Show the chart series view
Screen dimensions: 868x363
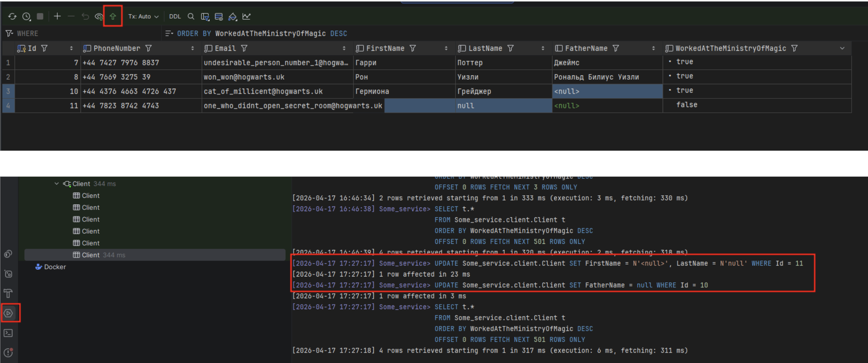click(x=246, y=16)
